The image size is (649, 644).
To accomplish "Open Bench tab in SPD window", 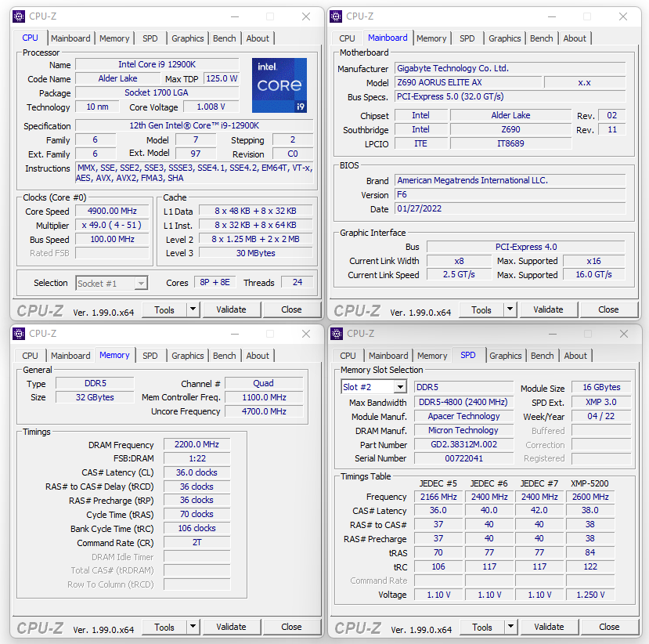I will (543, 356).
